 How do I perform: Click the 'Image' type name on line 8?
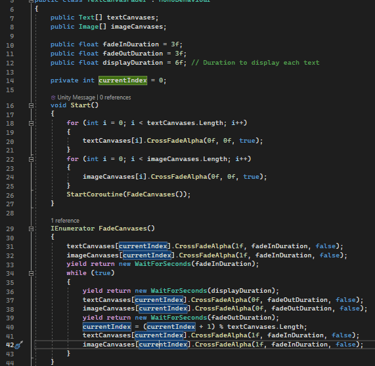[x=88, y=27]
